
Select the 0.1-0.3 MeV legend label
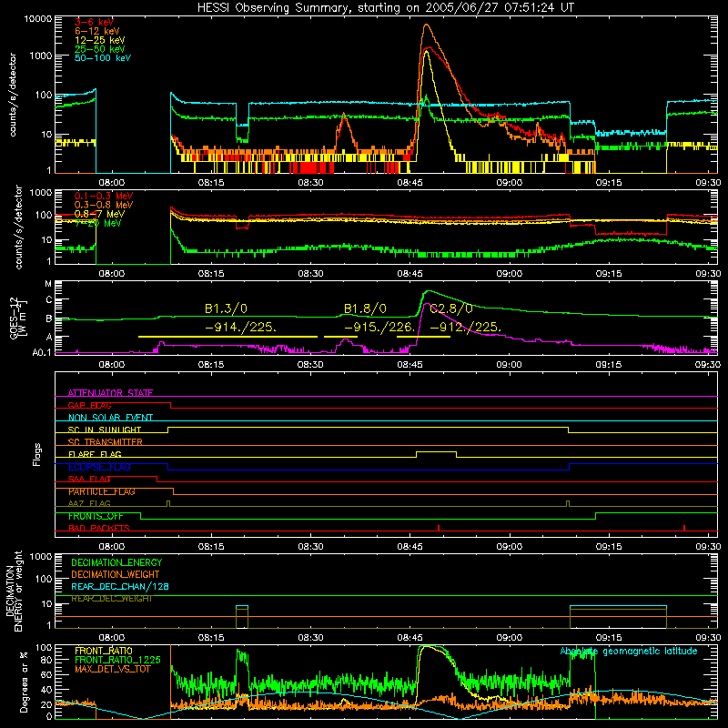point(104,196)
